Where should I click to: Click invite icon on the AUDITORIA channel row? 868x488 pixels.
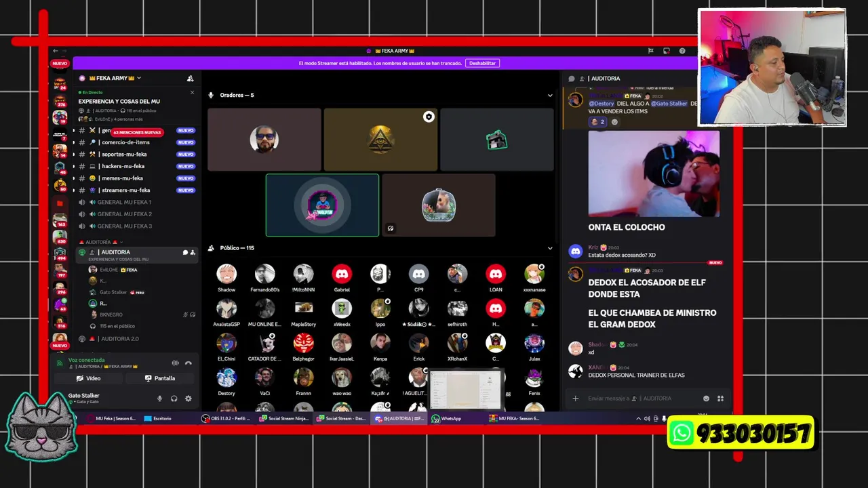(x=193, y=252)
